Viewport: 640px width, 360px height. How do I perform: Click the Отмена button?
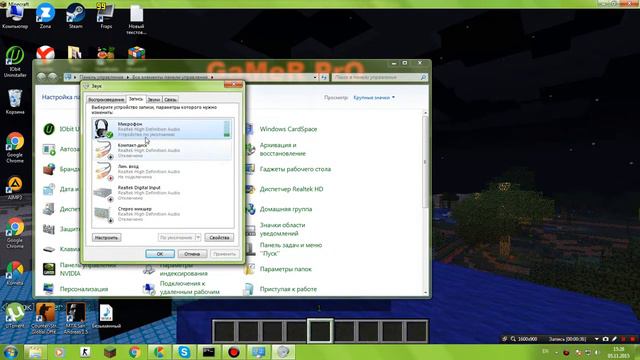point(192,254)
